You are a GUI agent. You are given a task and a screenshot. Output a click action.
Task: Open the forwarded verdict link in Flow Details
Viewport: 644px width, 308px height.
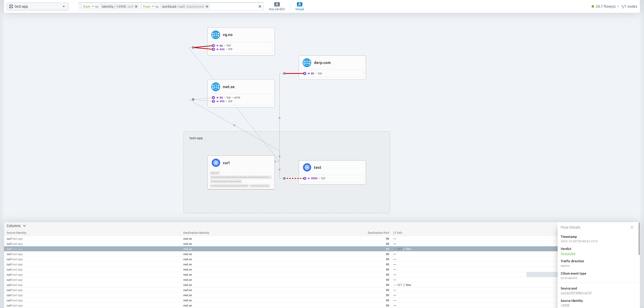click(568, 254)
